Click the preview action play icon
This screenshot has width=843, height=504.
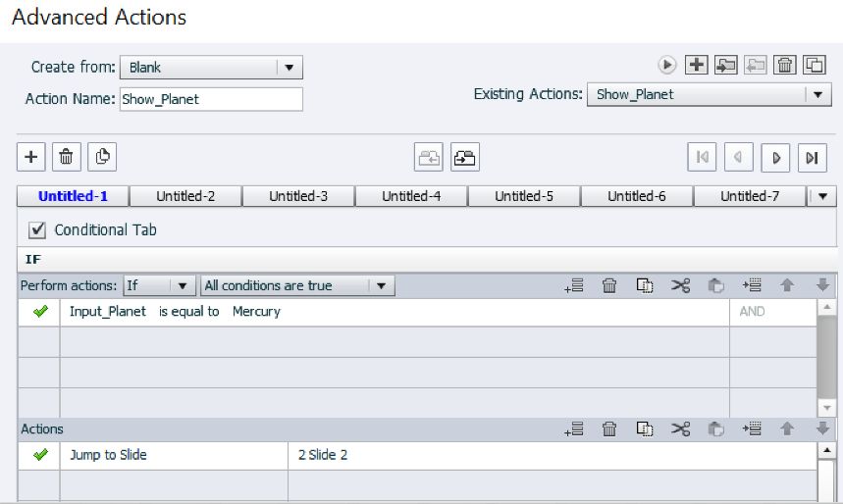point(667,65)
